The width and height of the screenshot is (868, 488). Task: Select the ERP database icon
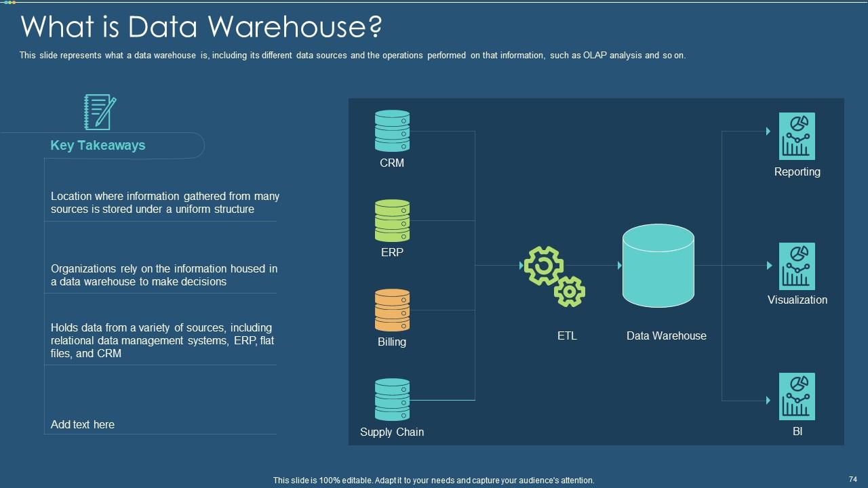[x=392, y=220]
